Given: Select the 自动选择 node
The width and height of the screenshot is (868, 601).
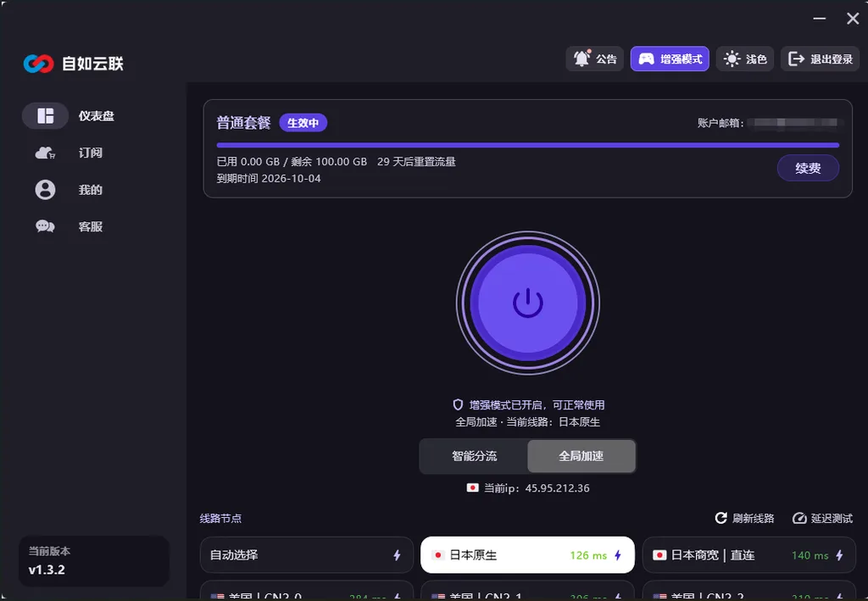Looking at the screenshot, I should [307, 554].
